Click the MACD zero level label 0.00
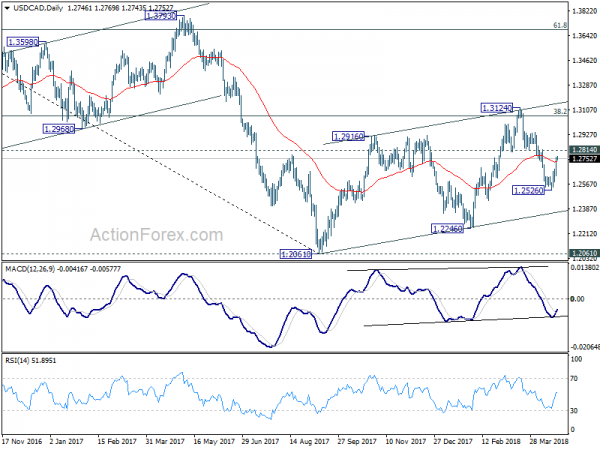 577,299
